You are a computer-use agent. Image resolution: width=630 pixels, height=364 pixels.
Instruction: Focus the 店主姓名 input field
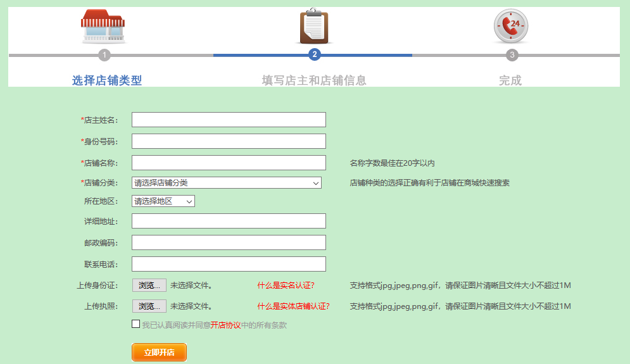click(x=229, y=120)
